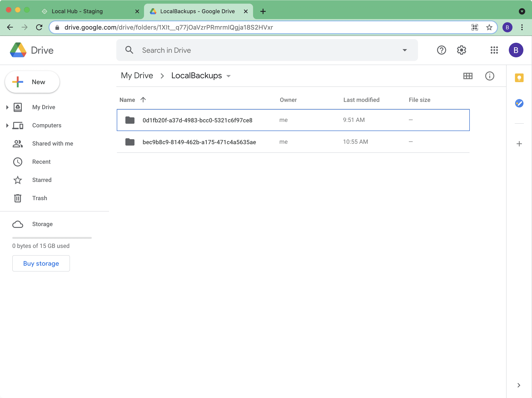Image resolution: width=532 pixels, height=398 pixels.
Task: Bookmark this page with the star icon
Action: point(489,27)
